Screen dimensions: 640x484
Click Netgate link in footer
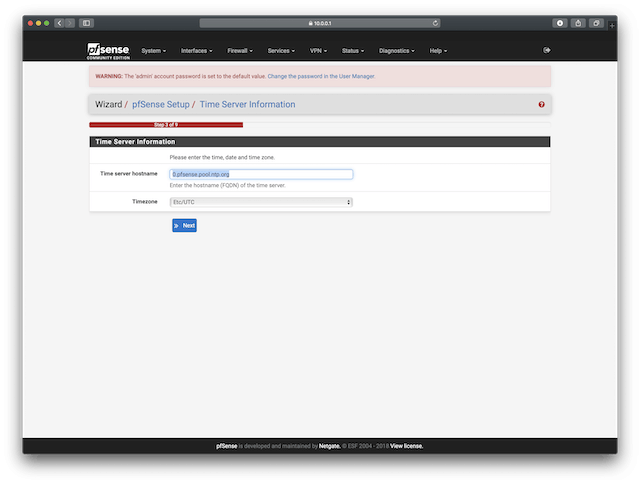tap(329, 446)
